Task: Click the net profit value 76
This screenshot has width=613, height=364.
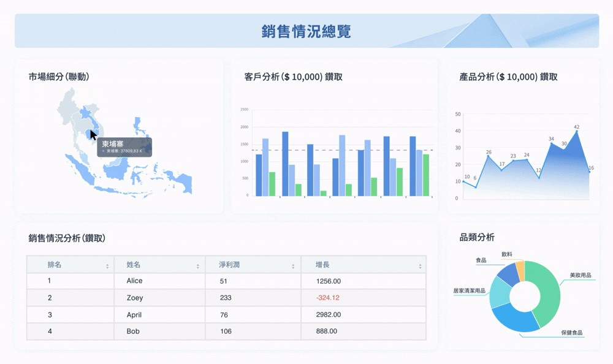Action: pyautogui.click(x=224, y=315)
